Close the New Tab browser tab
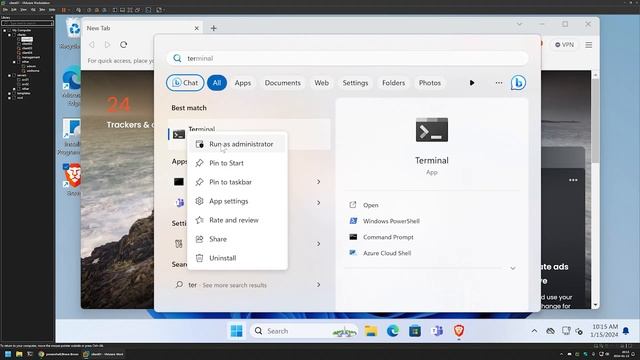This screenshot has width=640, height=360. tap(196, 28)
